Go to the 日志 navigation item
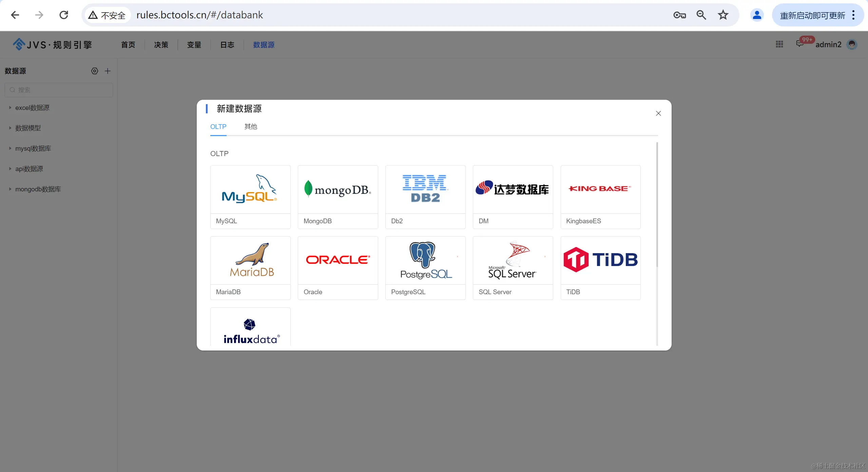 click(x=227, y=45)
